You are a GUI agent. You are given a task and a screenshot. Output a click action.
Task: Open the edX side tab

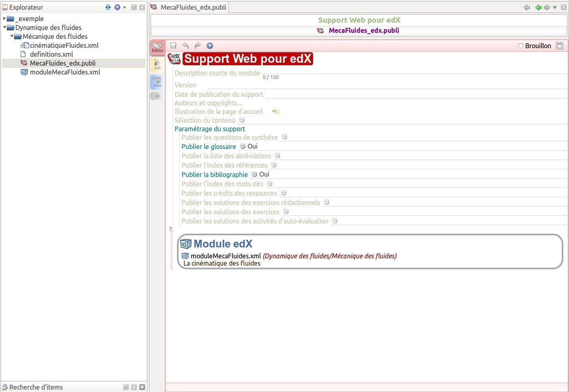tap(158, 64)
